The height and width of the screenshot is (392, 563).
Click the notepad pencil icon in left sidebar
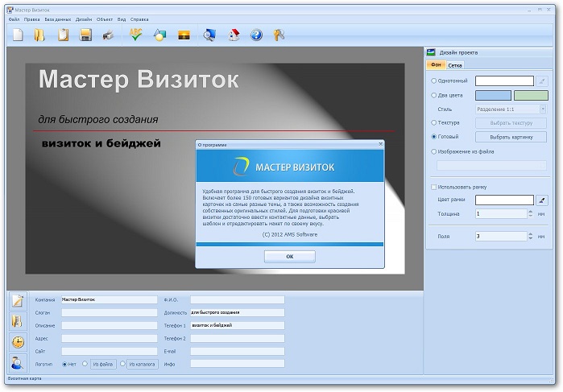(x=18, y=301)
